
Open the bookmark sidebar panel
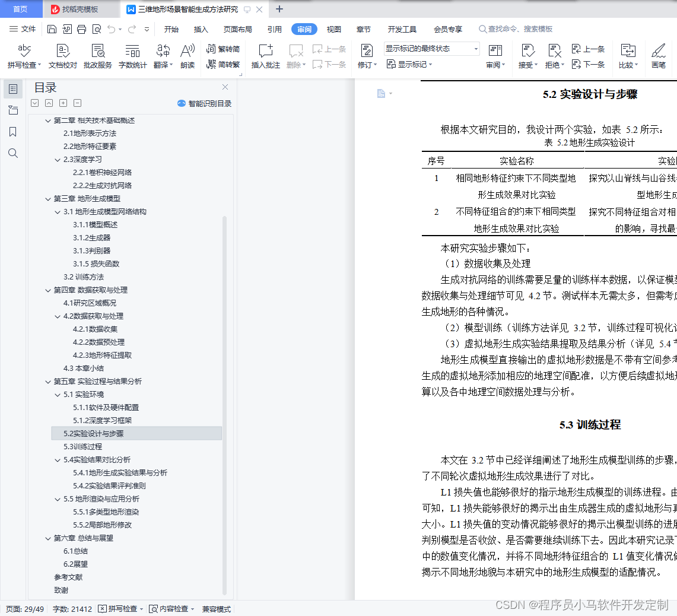coord(13,132)
